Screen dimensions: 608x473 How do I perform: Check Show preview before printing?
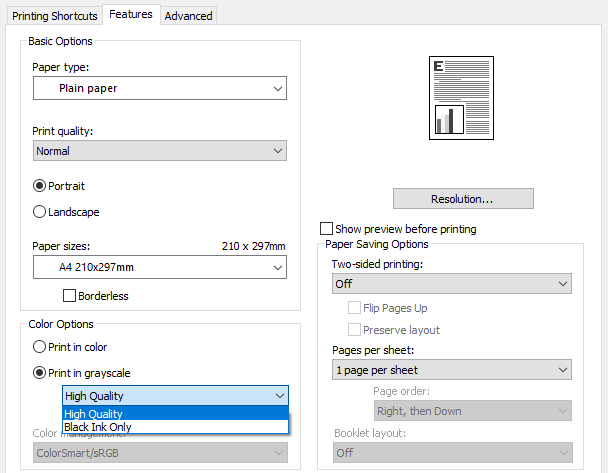coord(326,229)
